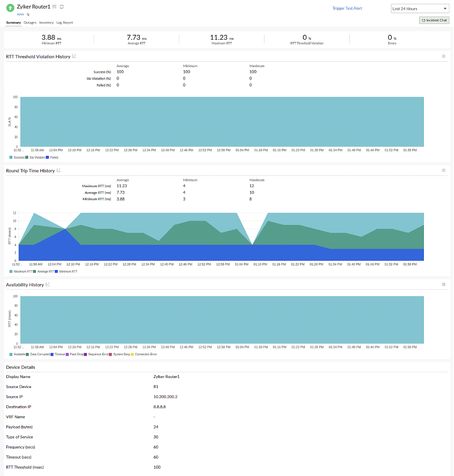Click the WAN category link under device name
This screenshot has width=454, height=476.
coord(20,14)
